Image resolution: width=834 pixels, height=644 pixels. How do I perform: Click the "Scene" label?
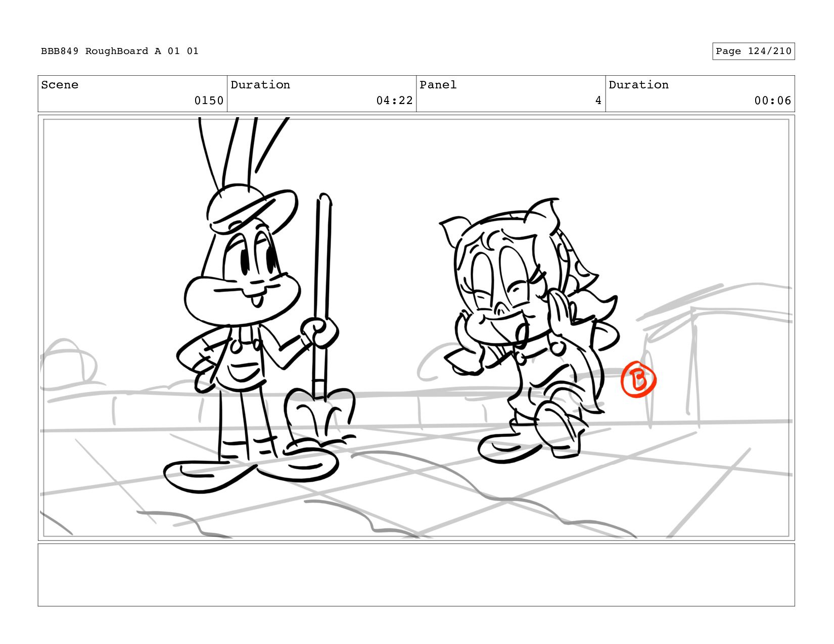point(60,85)
